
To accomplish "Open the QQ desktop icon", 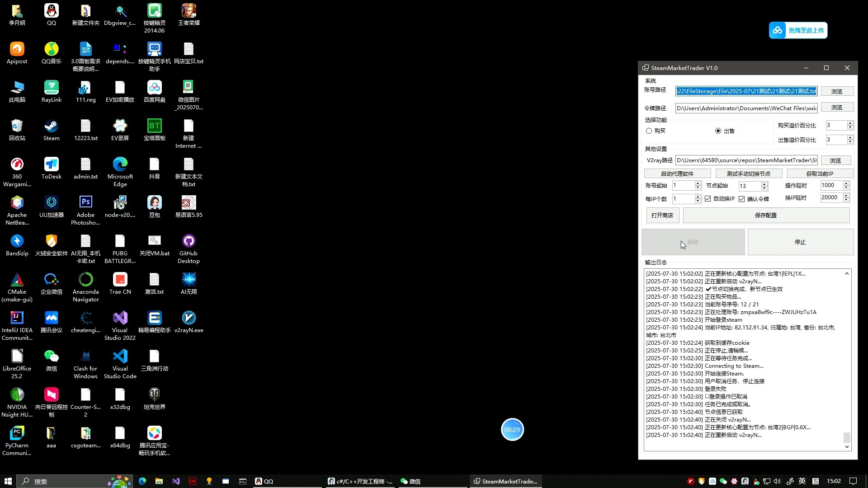I will point(51,15).
